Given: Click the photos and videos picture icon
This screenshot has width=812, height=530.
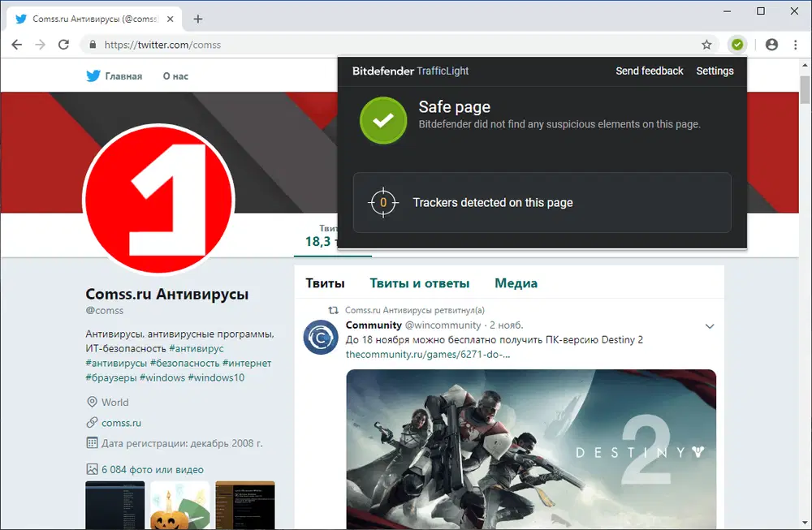Looking at the screenshot, I should (x=92, y=469).
